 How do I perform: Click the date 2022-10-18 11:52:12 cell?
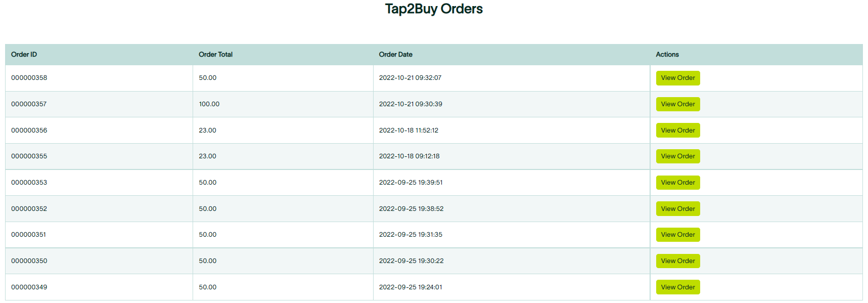[408, 130]
